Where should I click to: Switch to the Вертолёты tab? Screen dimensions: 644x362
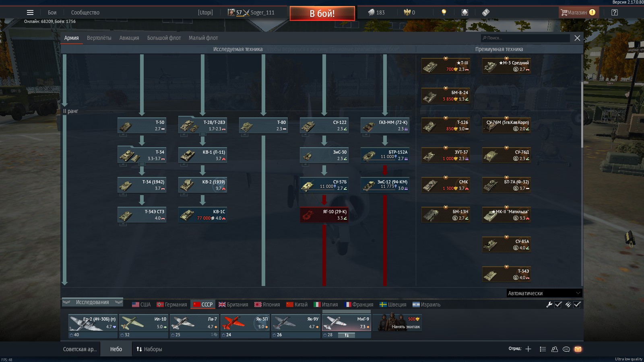[99, 38]
